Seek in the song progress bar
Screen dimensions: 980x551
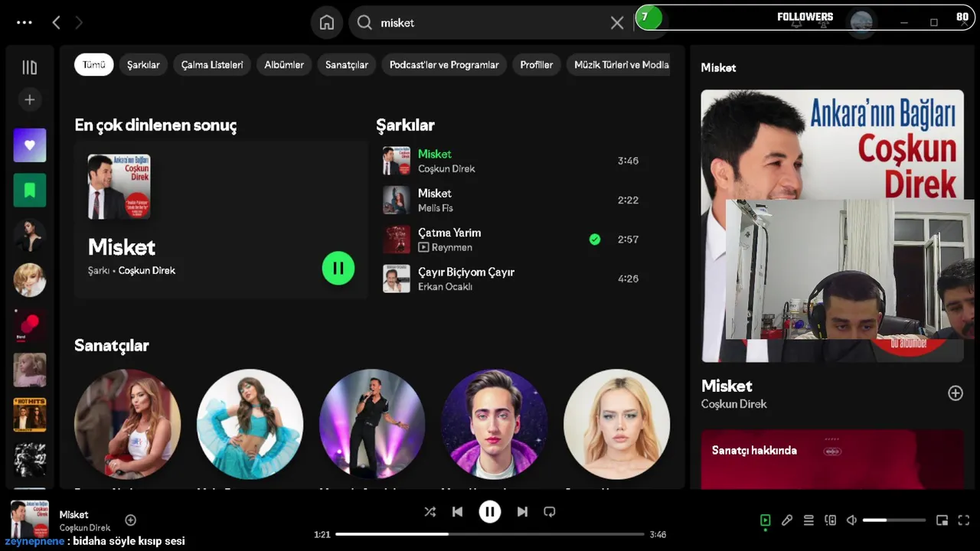point(490,534)
